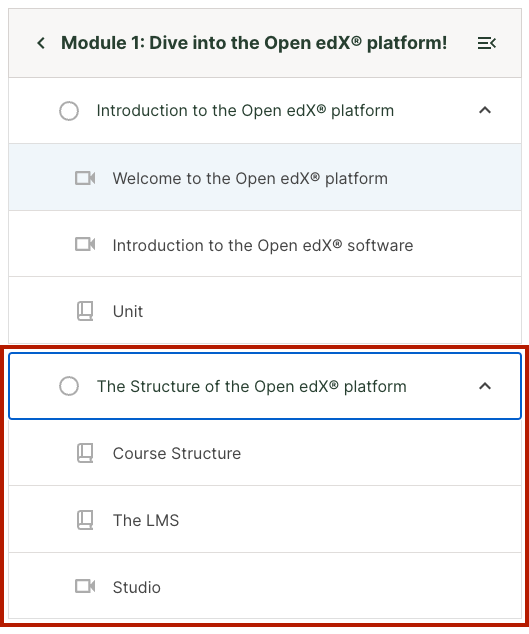The width and height of the screenshot is (529, 634).
Task: Click the Module 1 Dive into Open edX heading
Action: pyautogui.click(x=254, y=43)
